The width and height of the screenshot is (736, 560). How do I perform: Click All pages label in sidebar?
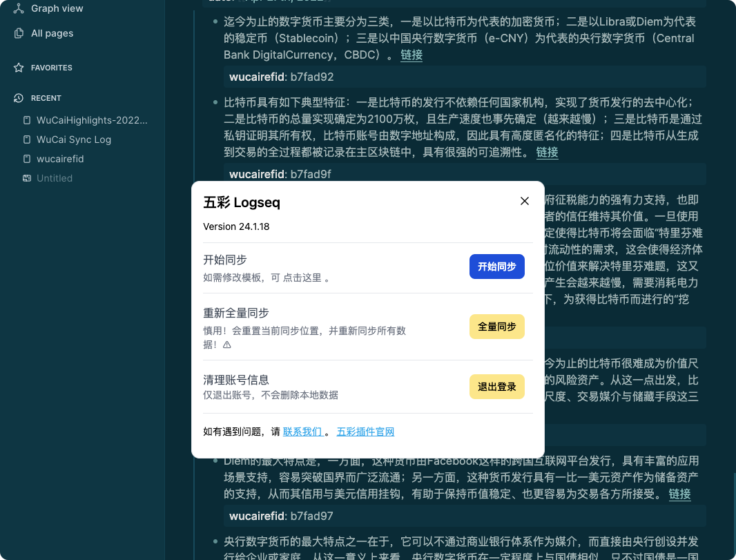(52, 33)
